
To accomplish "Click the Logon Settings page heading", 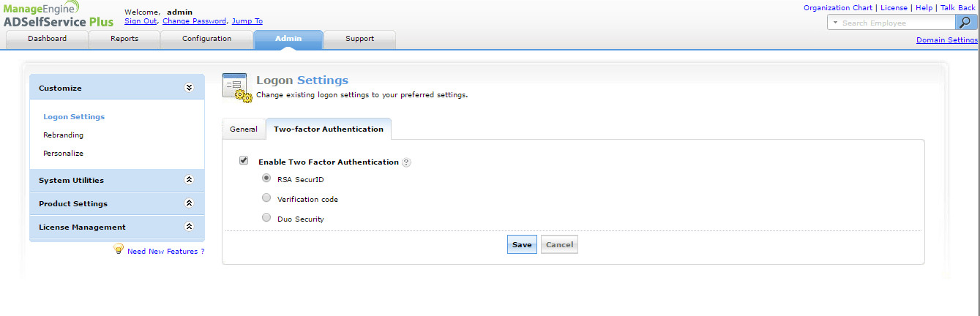I will click(302, 80).
